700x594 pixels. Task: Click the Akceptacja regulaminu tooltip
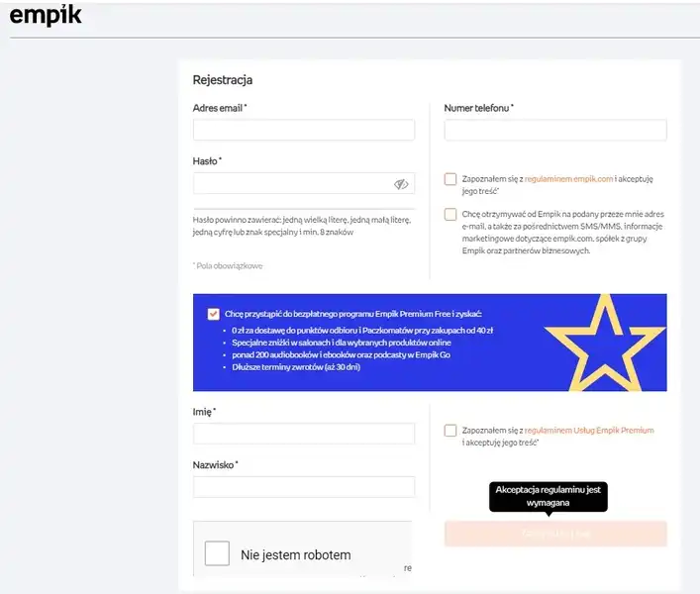[x=549, y=496]
